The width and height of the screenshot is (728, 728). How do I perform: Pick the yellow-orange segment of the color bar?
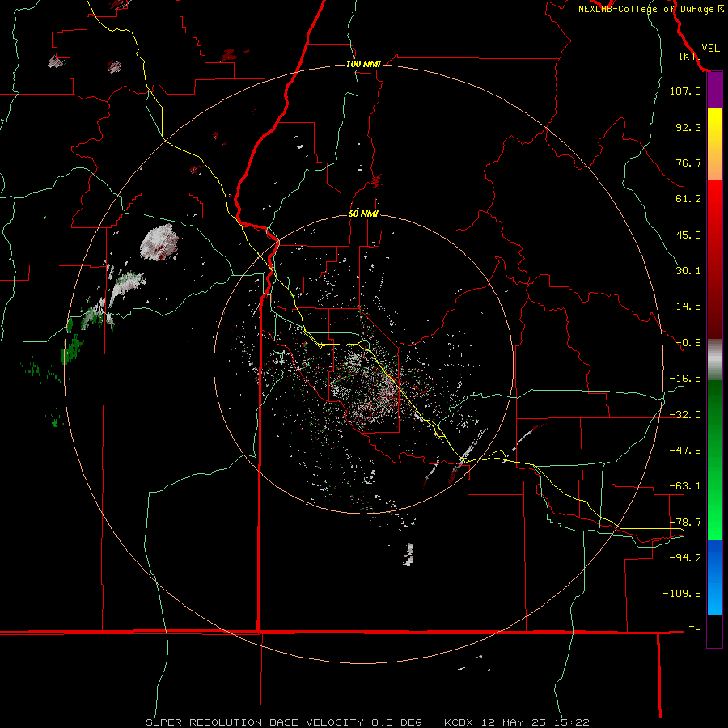[714, 144]
